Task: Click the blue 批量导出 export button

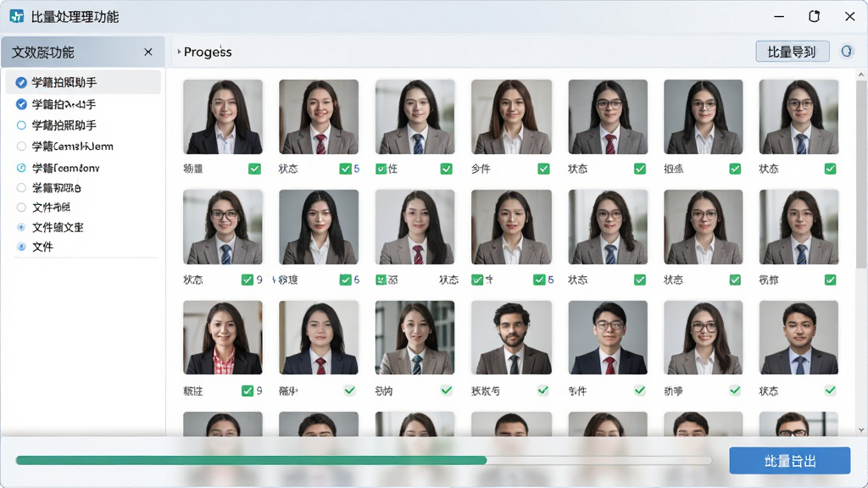Action: [x=789, y=461]
